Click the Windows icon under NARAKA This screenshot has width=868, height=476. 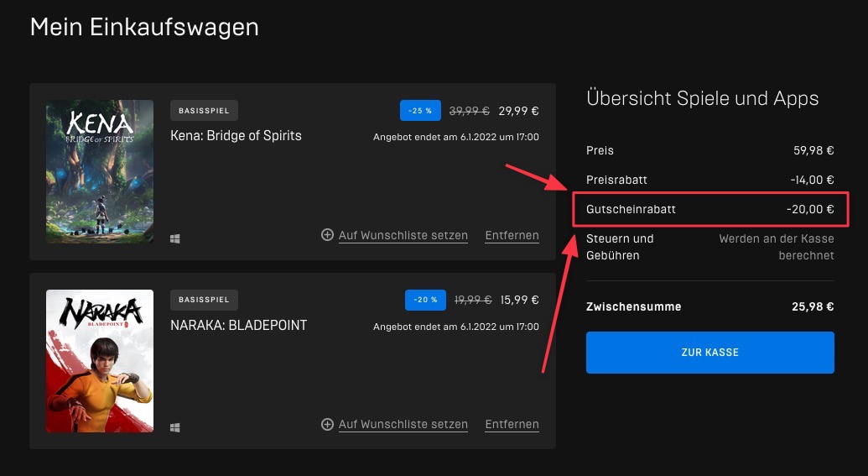(175, 428)
